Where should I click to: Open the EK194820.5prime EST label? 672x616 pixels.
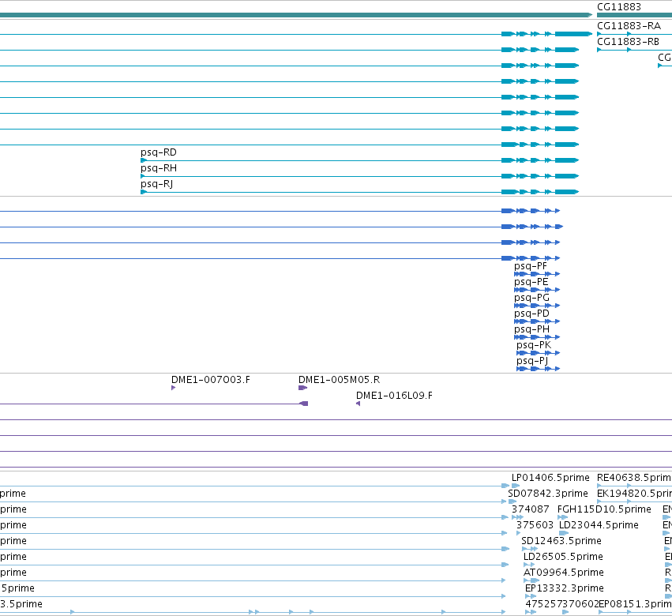point(634,494)
